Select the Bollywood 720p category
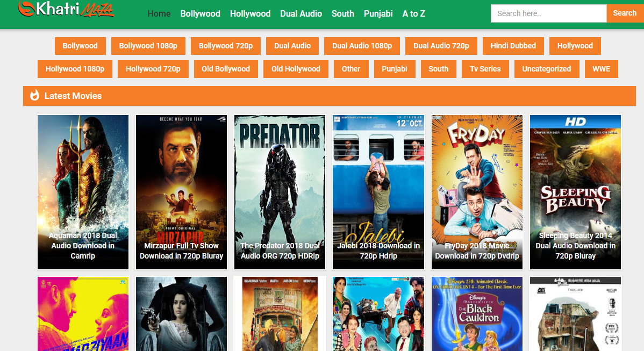This screenshot has width=644, height=351. pyautogui.click(x=225, y=46)
